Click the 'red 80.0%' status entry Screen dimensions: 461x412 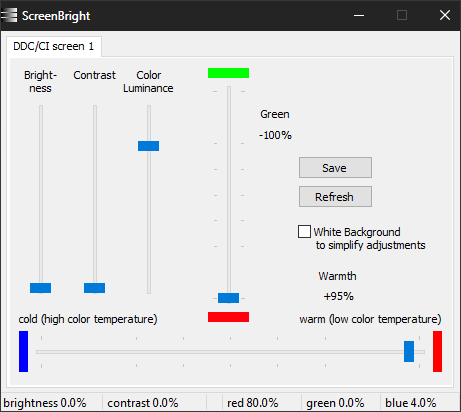[x=253, y=403]
